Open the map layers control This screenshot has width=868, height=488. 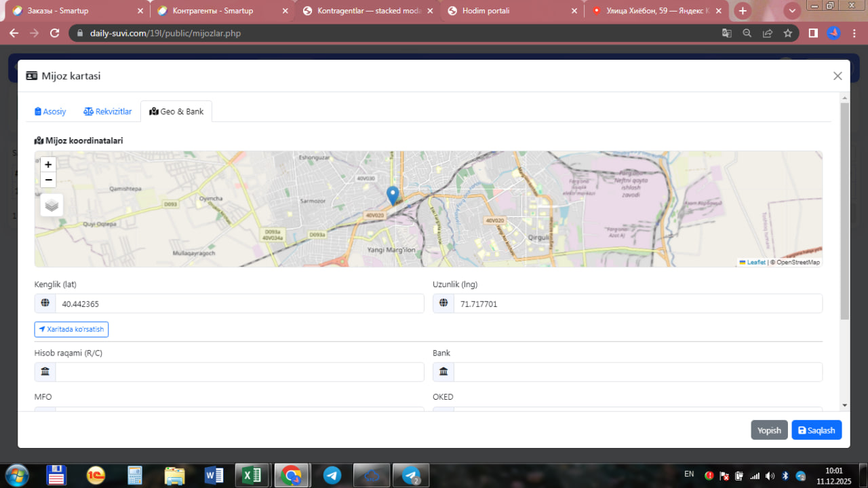(52, 205)
